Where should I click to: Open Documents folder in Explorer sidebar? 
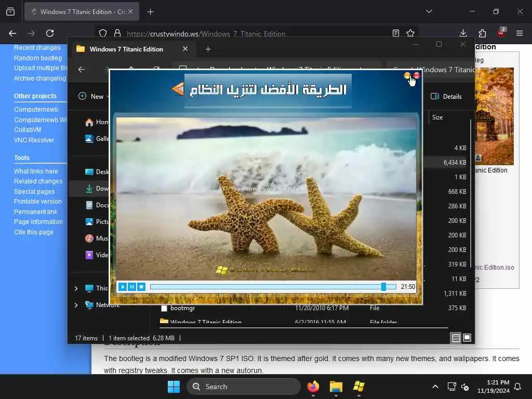pyautogui.click(x=97, y=205)
